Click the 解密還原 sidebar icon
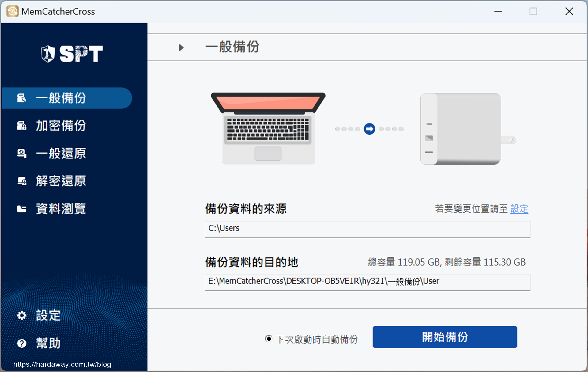Image resolution: width=588 pixels, height=372 pixels. 21,181
